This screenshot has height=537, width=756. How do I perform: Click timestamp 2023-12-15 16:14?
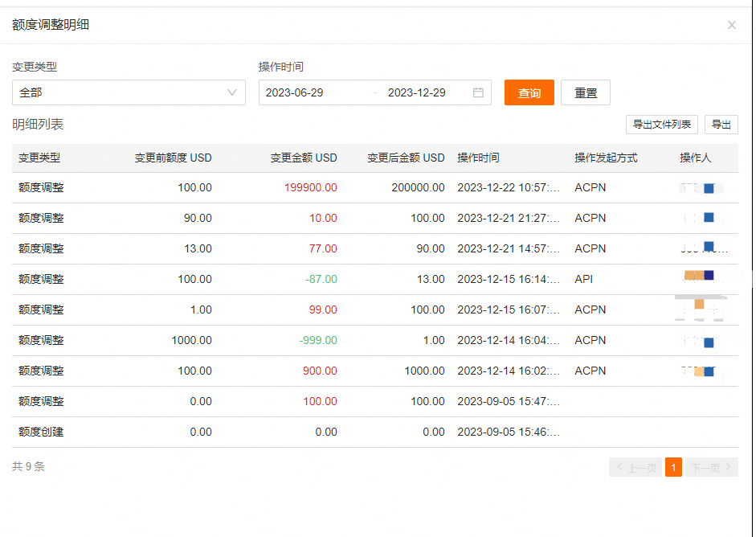(509, 279)
